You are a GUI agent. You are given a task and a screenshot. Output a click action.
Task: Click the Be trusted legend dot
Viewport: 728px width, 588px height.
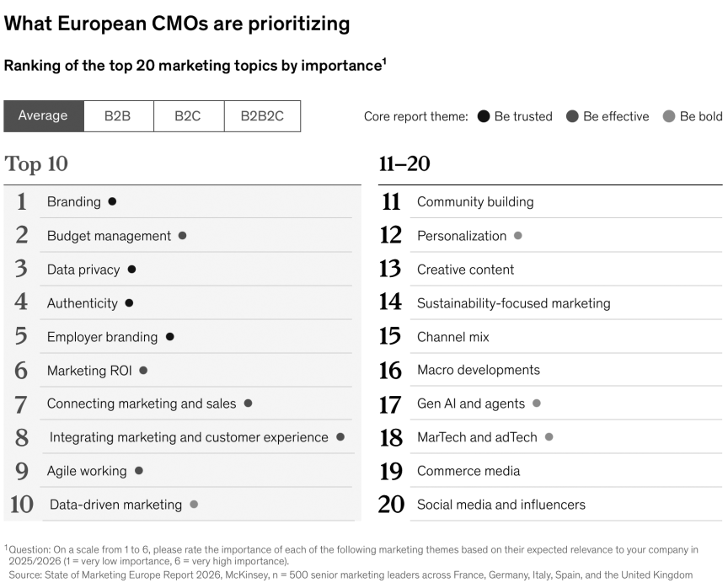pos(484,116)
